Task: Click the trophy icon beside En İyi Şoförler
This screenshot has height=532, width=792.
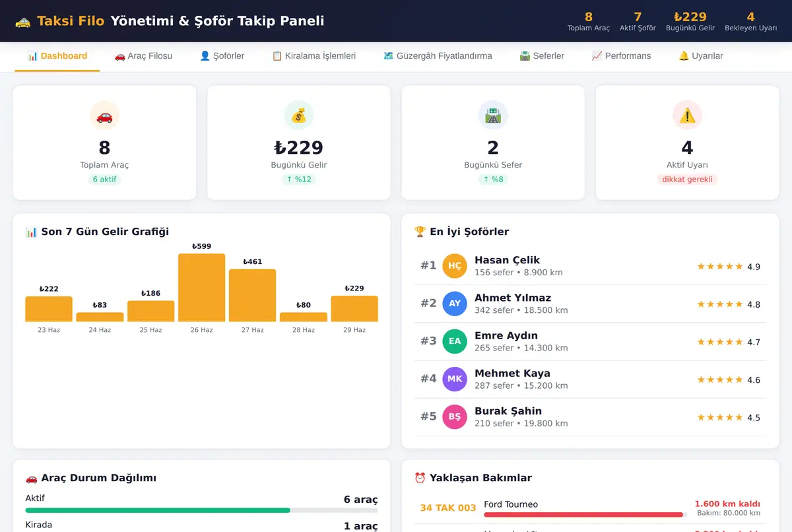Action: (420, 232)
